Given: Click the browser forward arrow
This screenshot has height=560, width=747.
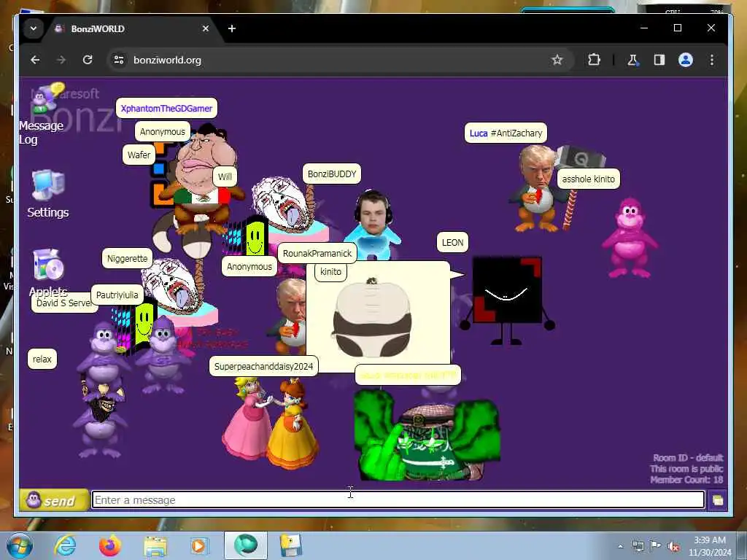Looking at the screenshot, I should tap(61, 60).
